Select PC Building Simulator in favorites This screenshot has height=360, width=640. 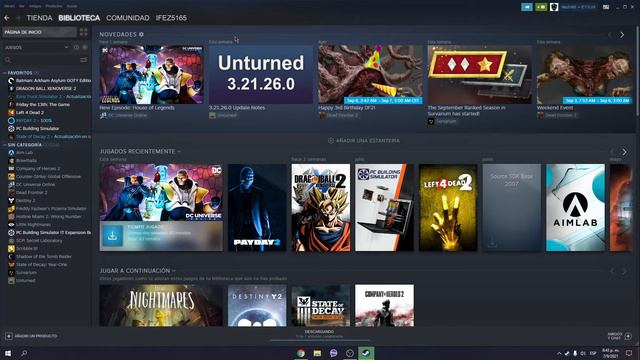(34, 129)
